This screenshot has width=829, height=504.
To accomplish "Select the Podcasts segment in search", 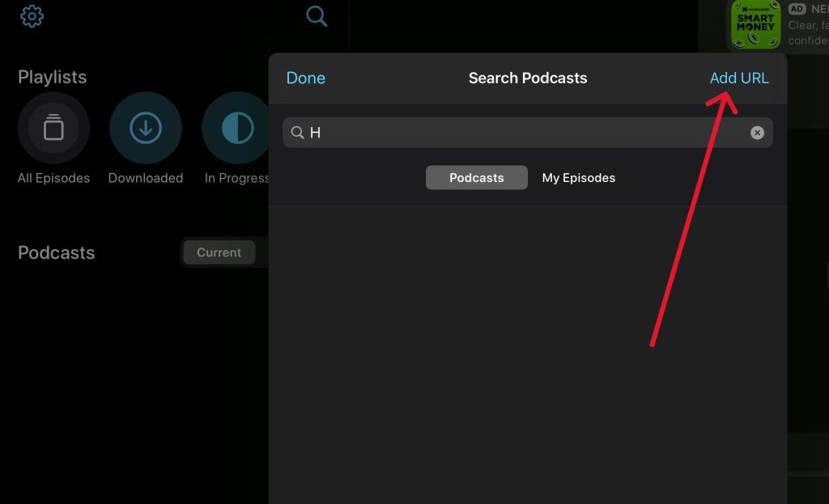I will 476,178.
